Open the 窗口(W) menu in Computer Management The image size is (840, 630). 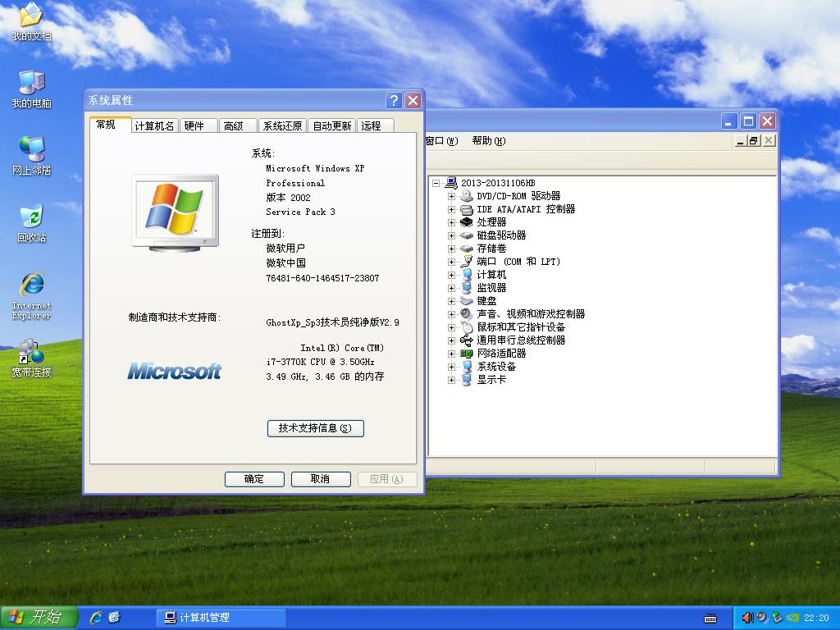441,141
